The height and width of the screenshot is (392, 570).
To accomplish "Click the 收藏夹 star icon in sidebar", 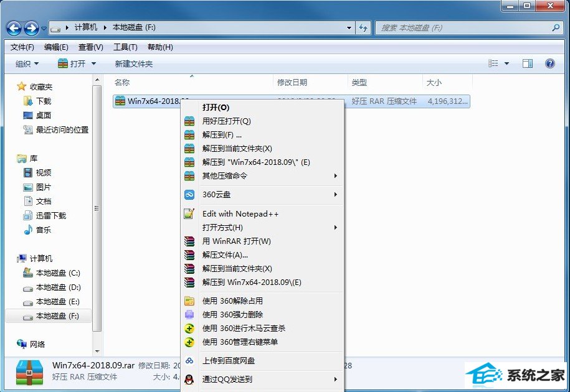I will (21, 86).
